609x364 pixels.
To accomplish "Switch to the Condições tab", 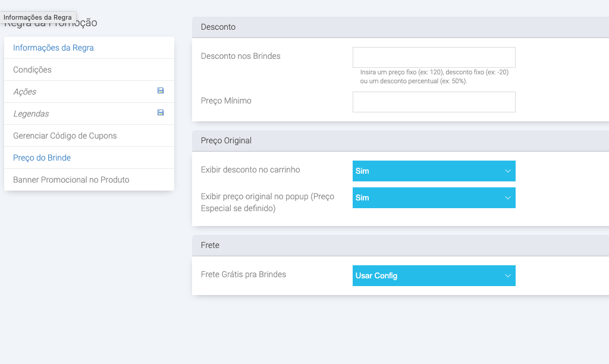I will tap(33, 70).
